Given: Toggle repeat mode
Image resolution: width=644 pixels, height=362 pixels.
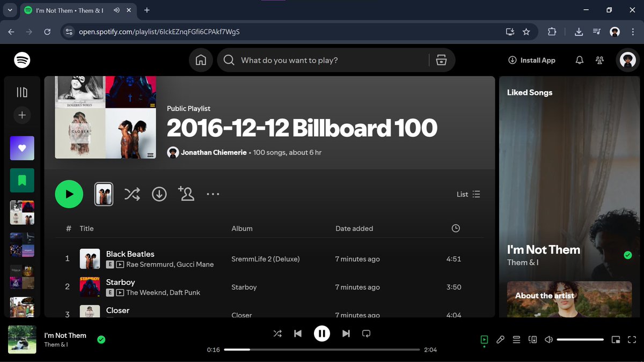Looking at the screenshot, I should point(367,334).
